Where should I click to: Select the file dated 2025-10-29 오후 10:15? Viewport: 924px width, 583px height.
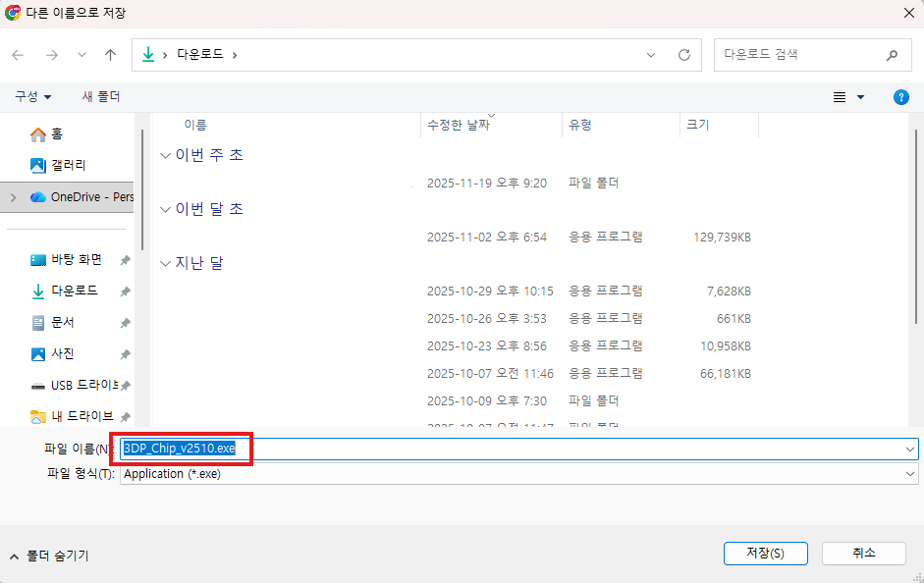(x=457, y=291)
